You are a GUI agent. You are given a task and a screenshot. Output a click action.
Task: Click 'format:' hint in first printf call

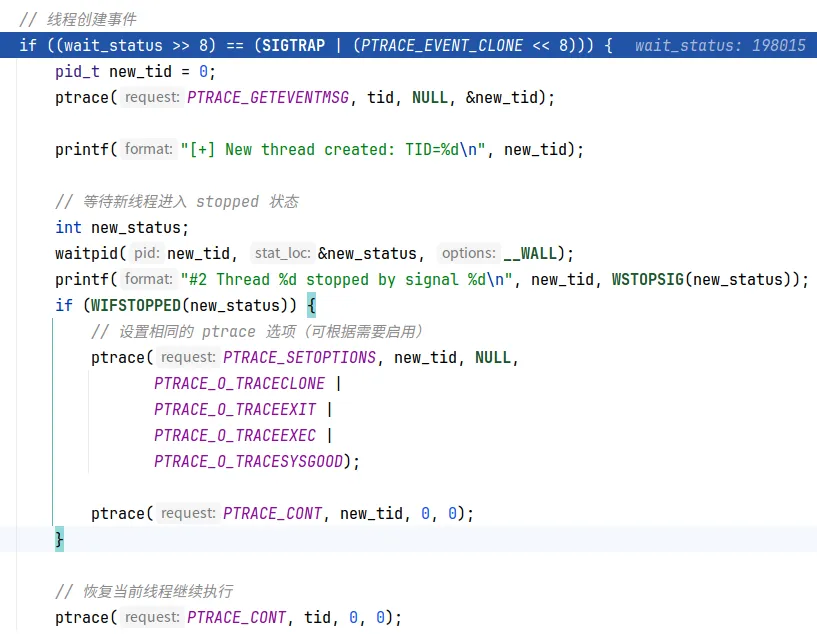click(x=148, y=149)
